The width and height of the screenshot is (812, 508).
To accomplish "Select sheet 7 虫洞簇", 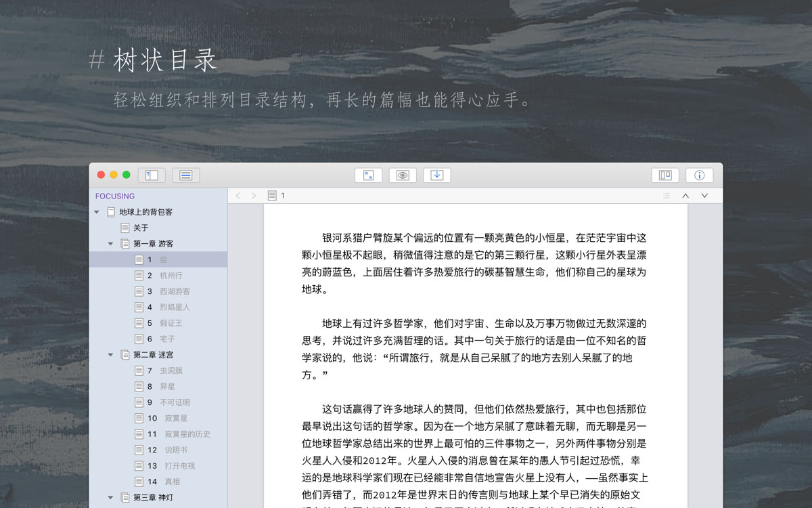I will coord(158,371).
